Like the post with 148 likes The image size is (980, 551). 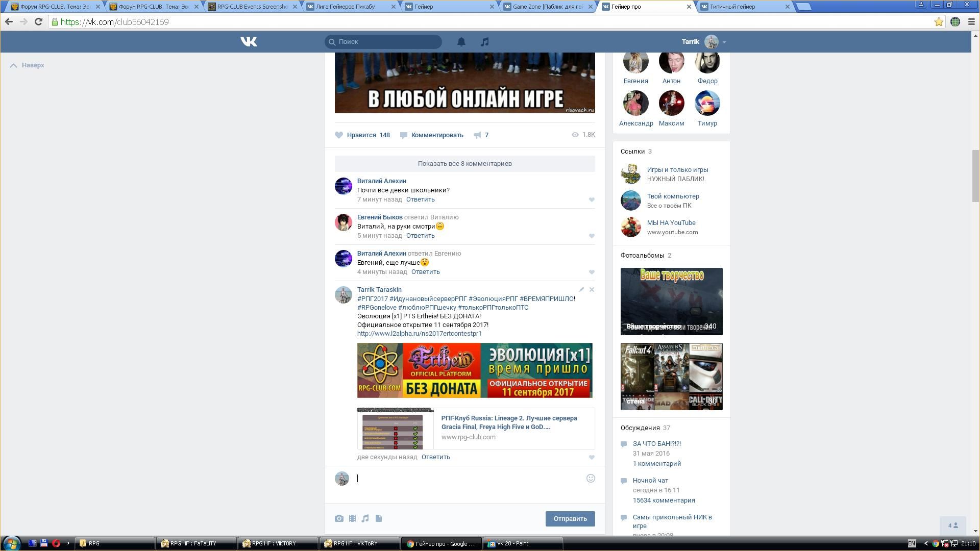362,135
